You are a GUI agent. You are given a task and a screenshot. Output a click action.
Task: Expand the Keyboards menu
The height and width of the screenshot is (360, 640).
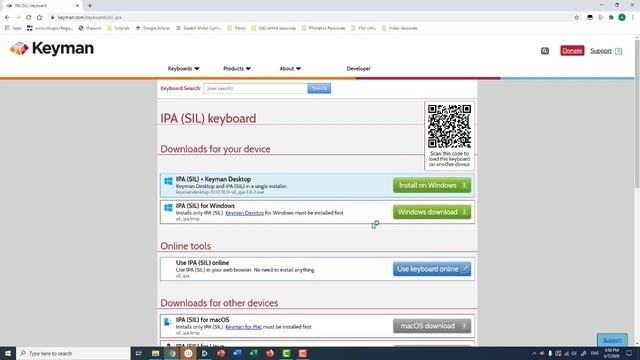click(x=183, y=69)
